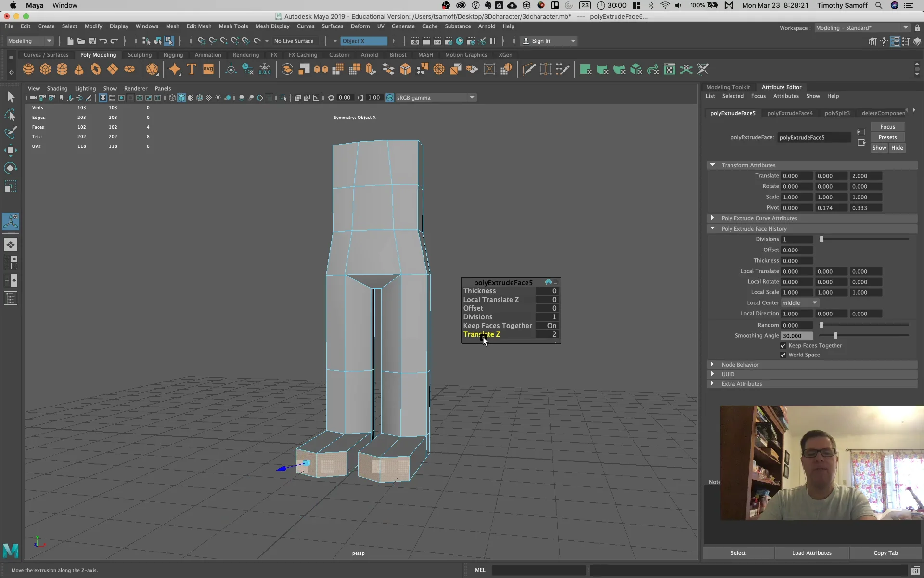924x578 pixels.
Task: Open the Sign In dropdown
Action: coord(549,41)
